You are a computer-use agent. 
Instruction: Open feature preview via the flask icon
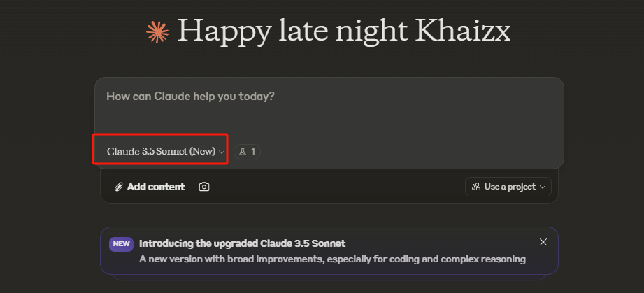(243, 151)
